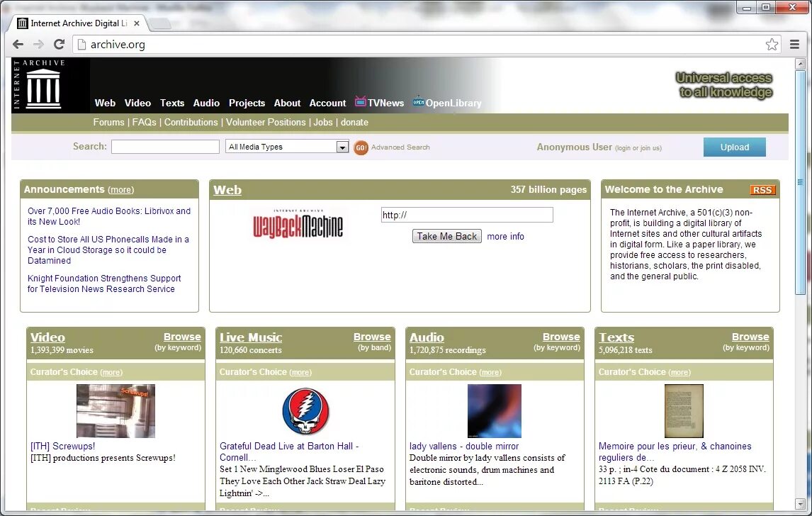Click the browser back arrow
The image size is (812, 516).
[x=18, y=45]
